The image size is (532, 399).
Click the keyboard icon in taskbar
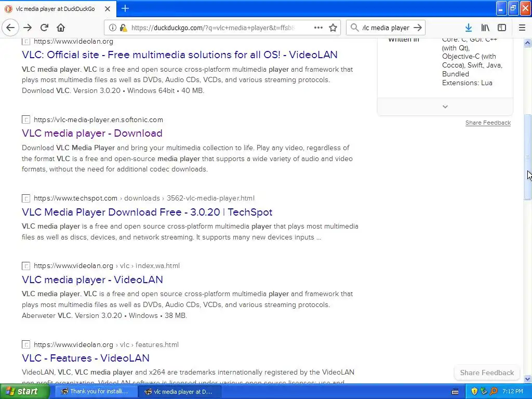tap(455, 392)
